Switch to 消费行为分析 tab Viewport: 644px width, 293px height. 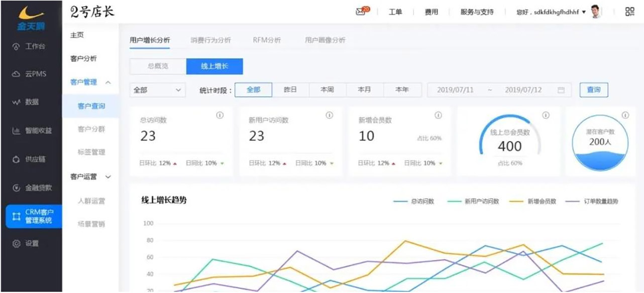pyautogui.click(x=210, y=40)
